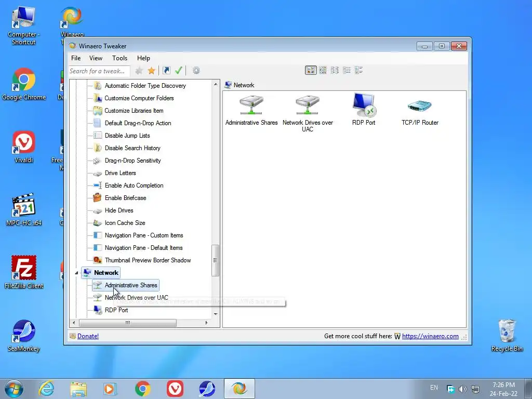532x399 pixels.
Task: Select Enable Auto Completion tree item
Action: click(134, 185)
